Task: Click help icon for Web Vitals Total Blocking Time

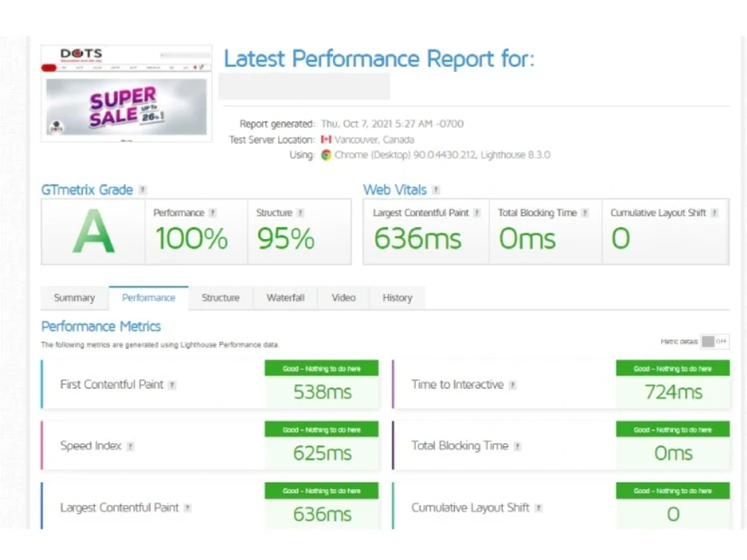Action: click(585, 213)
